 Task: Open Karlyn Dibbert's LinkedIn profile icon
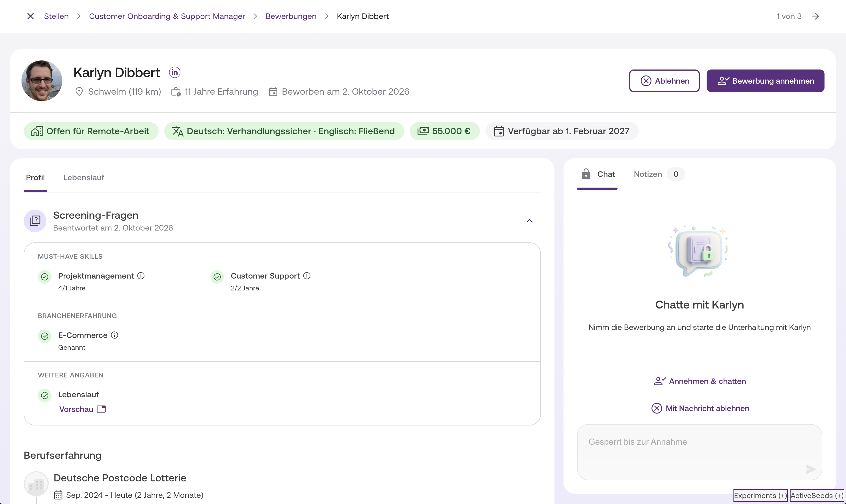[x=175, y=72]
